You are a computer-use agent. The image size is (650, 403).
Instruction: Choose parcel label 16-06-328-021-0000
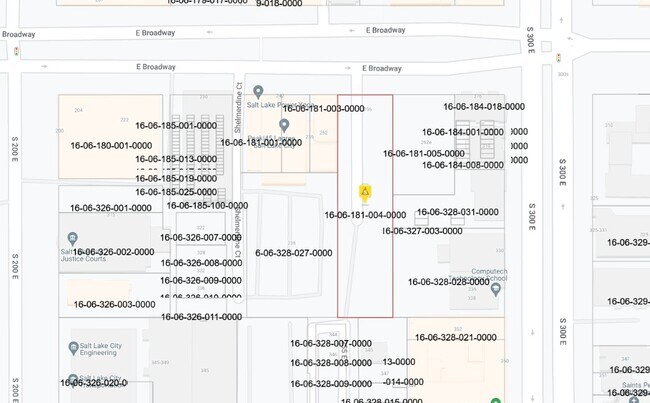455,338
